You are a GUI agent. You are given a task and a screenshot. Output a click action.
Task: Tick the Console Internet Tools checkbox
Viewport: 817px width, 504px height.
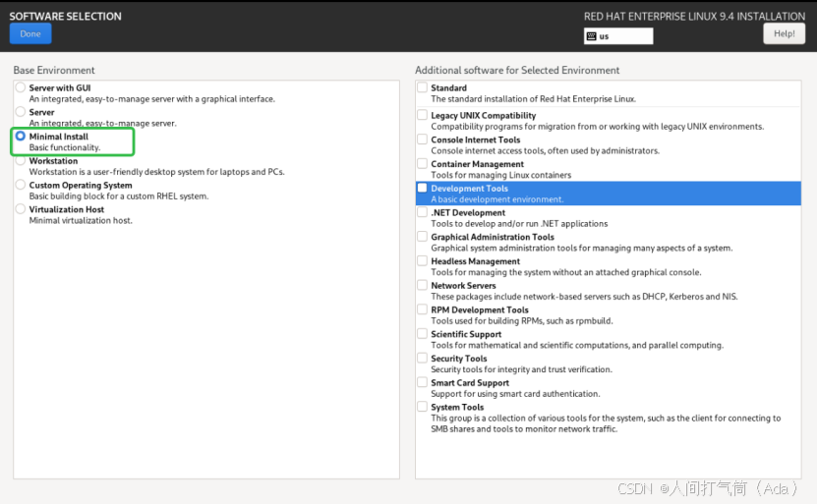422,139
